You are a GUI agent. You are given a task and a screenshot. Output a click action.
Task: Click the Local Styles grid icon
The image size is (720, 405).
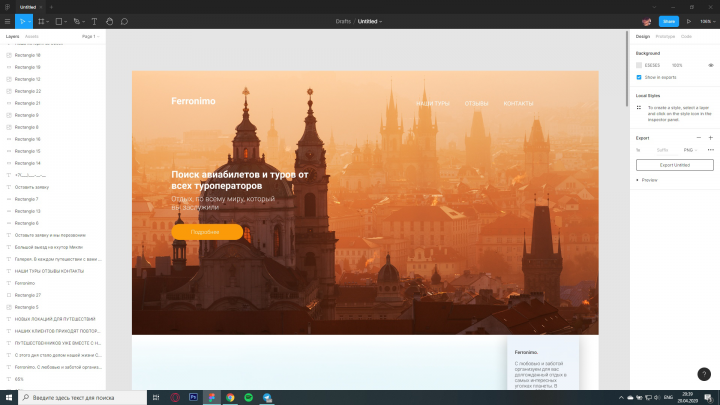point(639,107)
